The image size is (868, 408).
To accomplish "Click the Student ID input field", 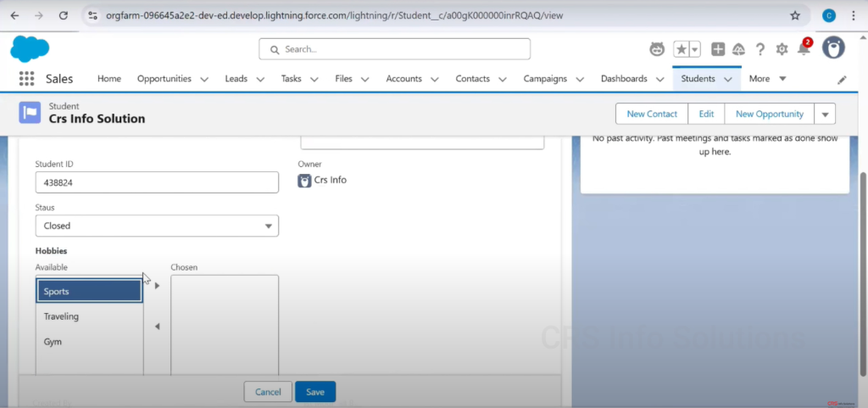I will [x=157, y=182].
